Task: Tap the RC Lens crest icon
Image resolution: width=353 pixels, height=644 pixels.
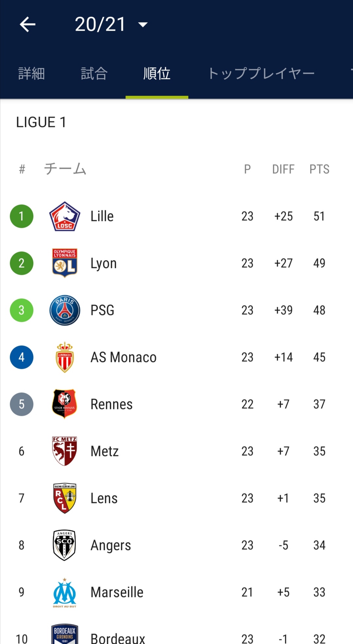Action: click(65, 498)
